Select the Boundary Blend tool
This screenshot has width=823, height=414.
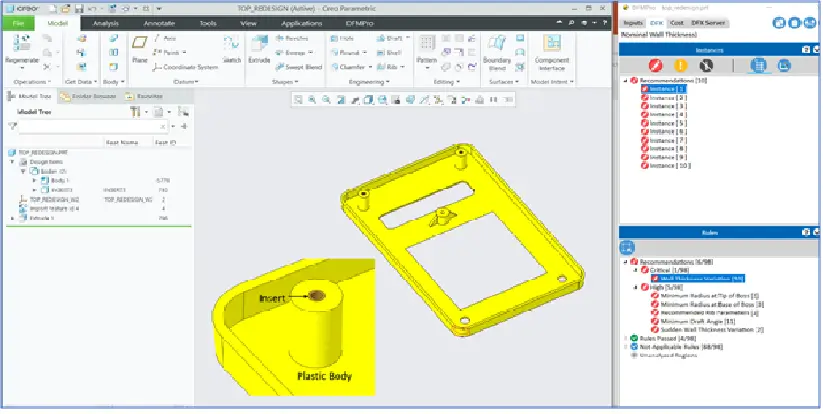click(x=497, y=52)
